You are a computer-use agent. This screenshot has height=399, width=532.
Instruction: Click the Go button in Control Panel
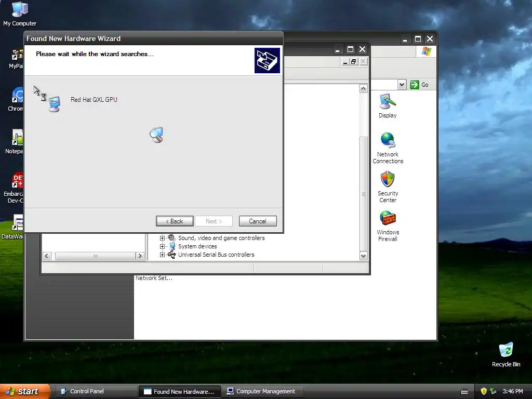[419, 85]
